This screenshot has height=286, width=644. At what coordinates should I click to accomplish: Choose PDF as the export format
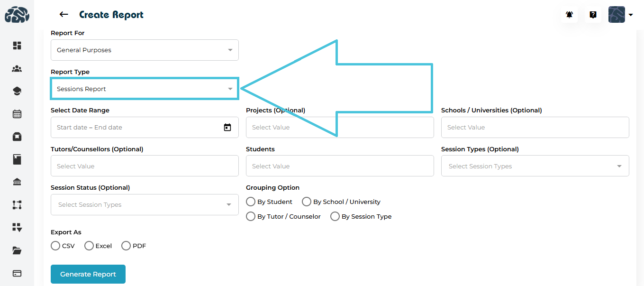pos(126,246)
